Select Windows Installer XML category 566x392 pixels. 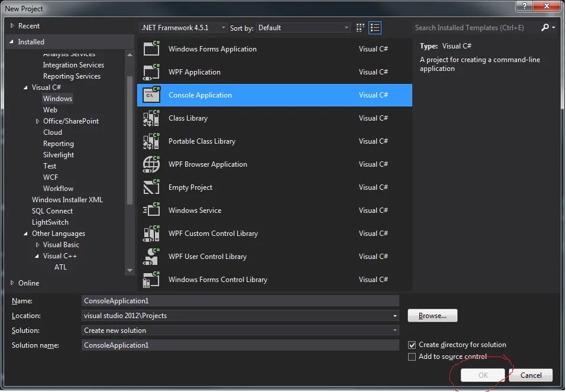point(67,200)
